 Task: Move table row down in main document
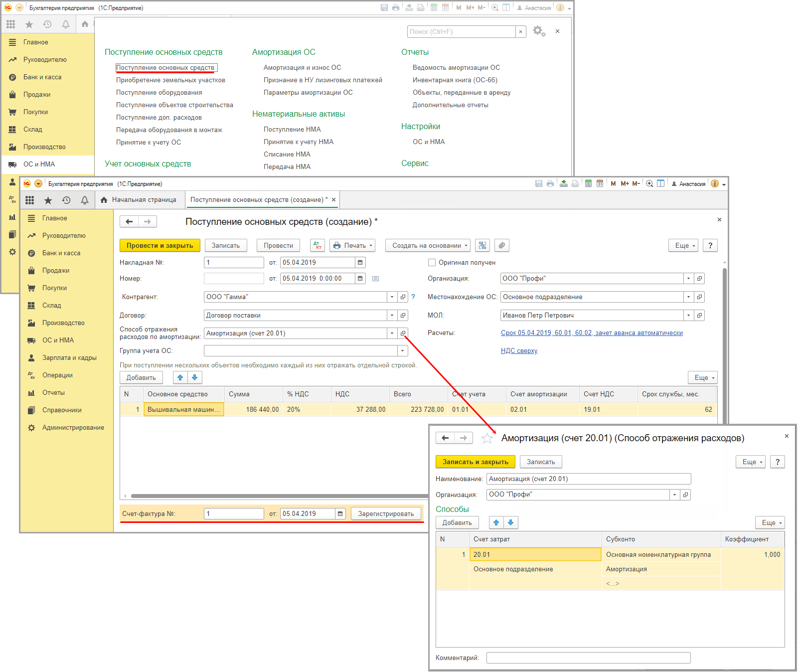[x=194, y=377]
